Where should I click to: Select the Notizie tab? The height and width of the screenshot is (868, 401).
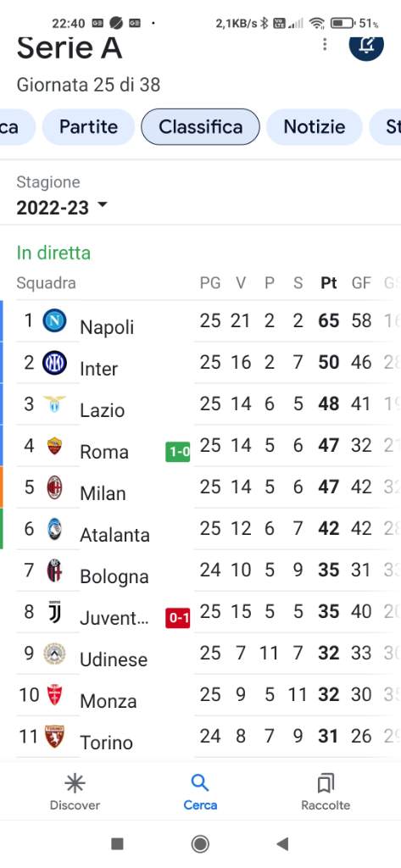point(315,127)
